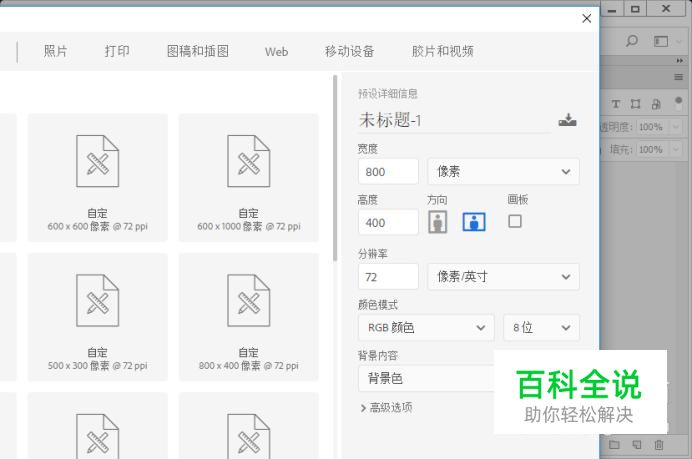Click the 背景内容 label
This screenshot has height=459, width=692.
coord(378,355)
